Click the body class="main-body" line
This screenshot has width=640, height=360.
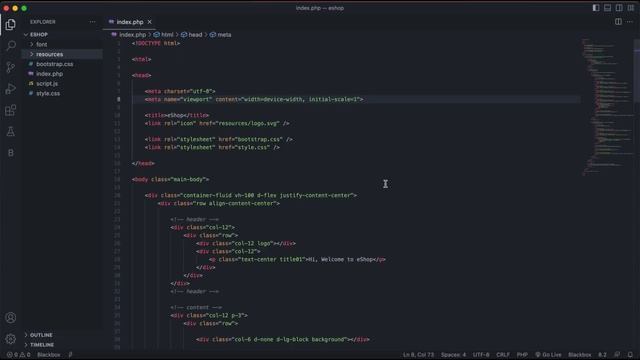coord(170,180)
